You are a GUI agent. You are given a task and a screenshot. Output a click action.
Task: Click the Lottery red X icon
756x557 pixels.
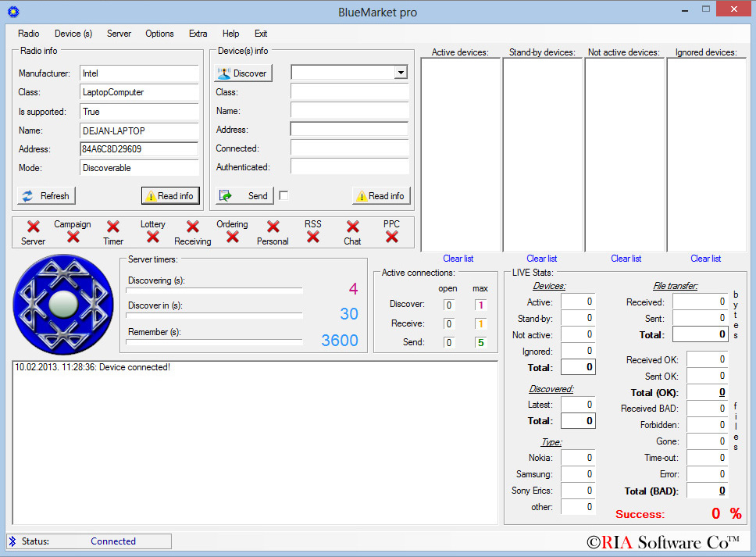(152, 236)
